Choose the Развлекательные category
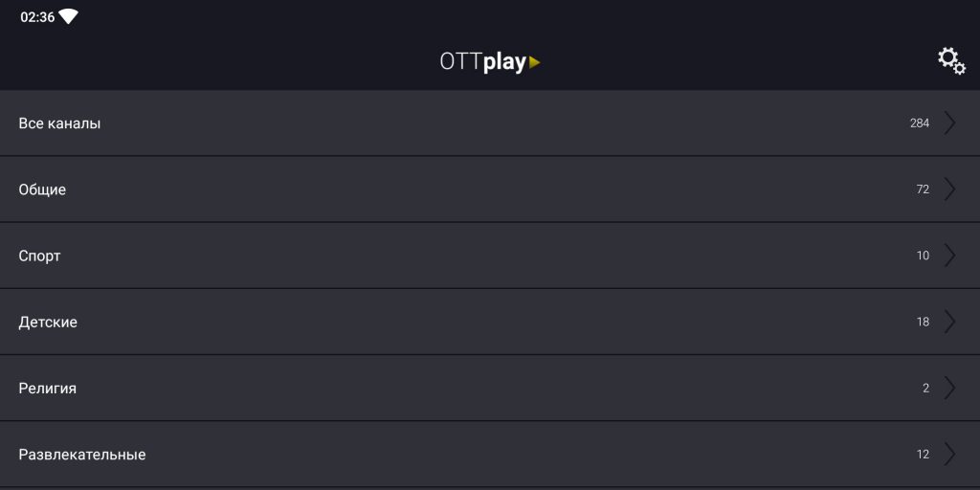Image resolution: width=980 pixels, height=490 pixels. coord(490,455)
